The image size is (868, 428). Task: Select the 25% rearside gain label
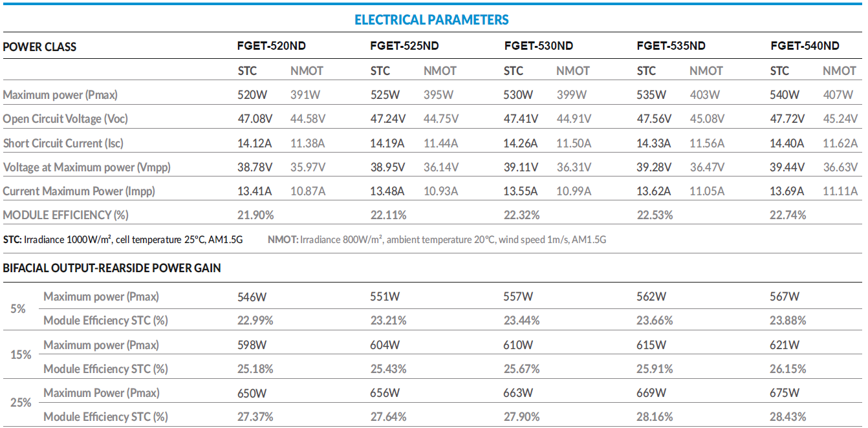21,403
